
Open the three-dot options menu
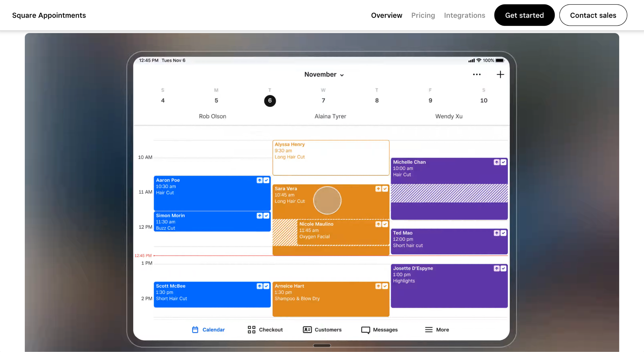coord(477,75)
